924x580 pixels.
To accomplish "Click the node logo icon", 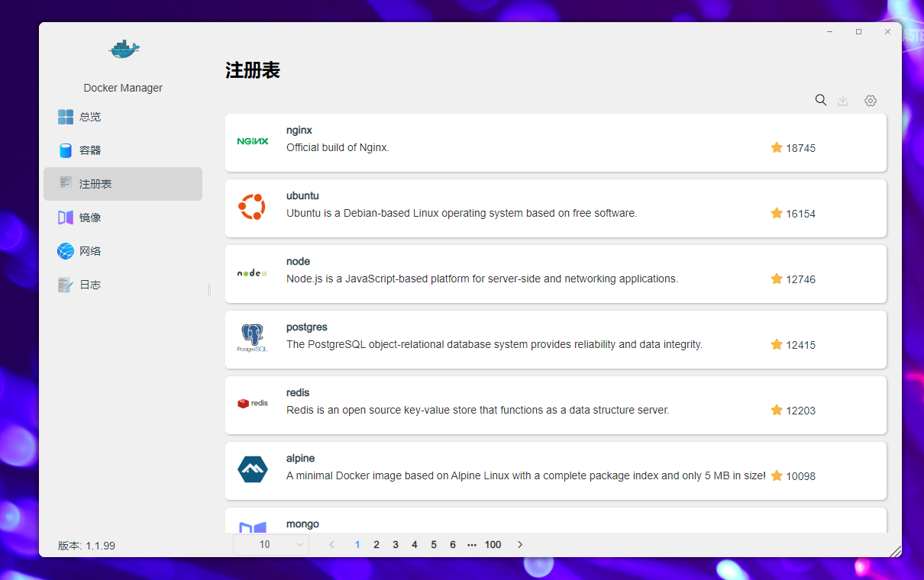I will 253,272.
